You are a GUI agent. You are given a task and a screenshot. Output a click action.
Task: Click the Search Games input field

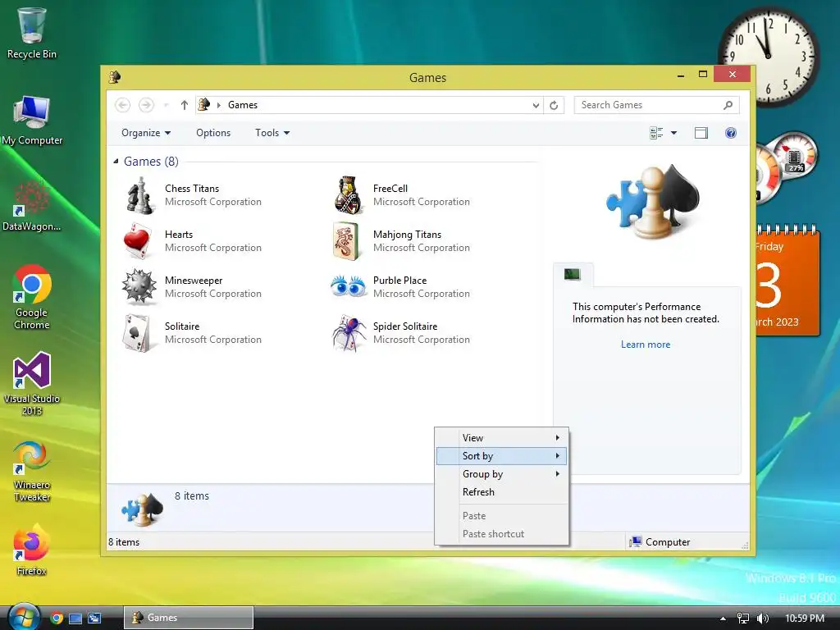[x=656, y=105]
